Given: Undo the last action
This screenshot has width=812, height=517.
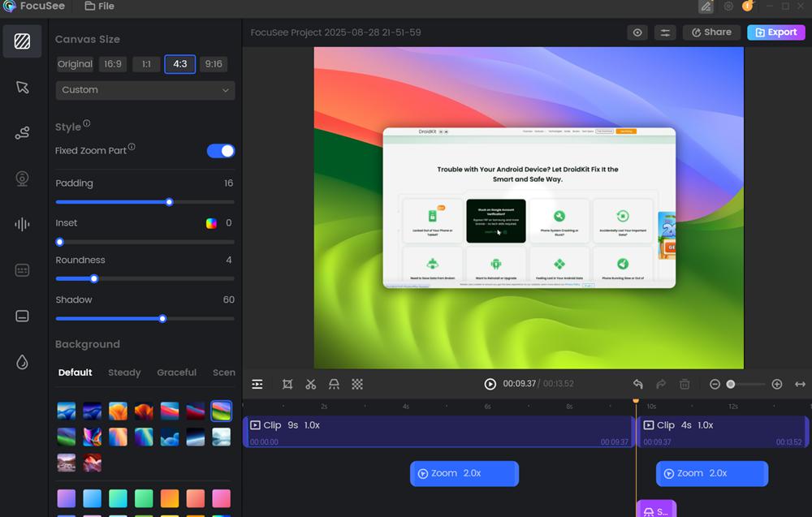Looking at the screenshot, I should (x=638, y=384).
